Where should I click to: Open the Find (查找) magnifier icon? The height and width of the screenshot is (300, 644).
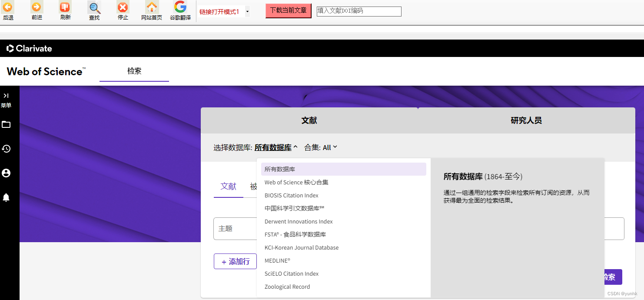[x=94, y=7]
